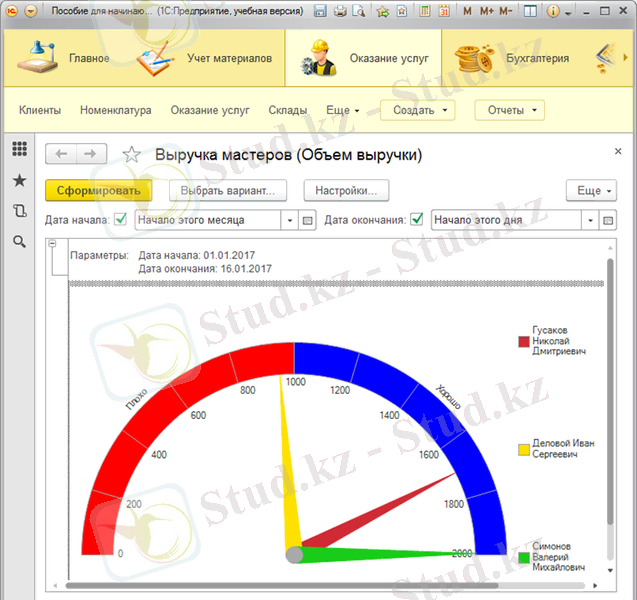Click the M memory button
637x600 pixels.
pyautogui.click(x=467, y=11)
